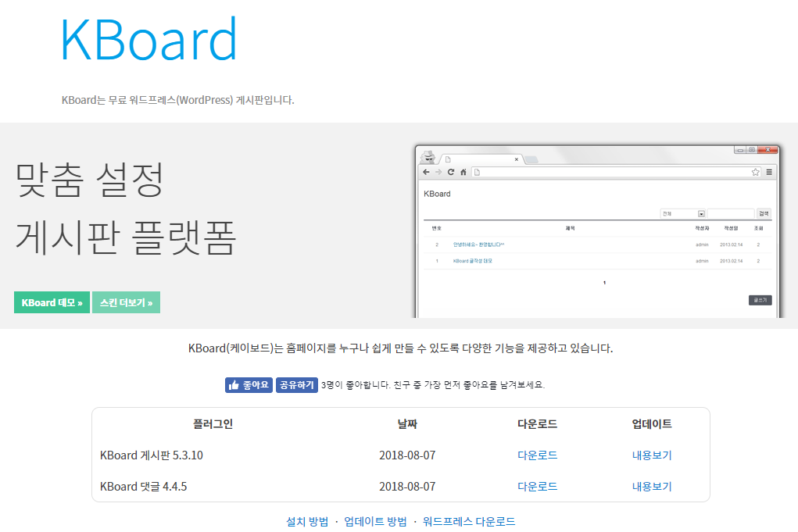Download the KBoard 게시판 5.3.10 plugin
Viewport: 798px width, 532px height.
pos(537,455)
